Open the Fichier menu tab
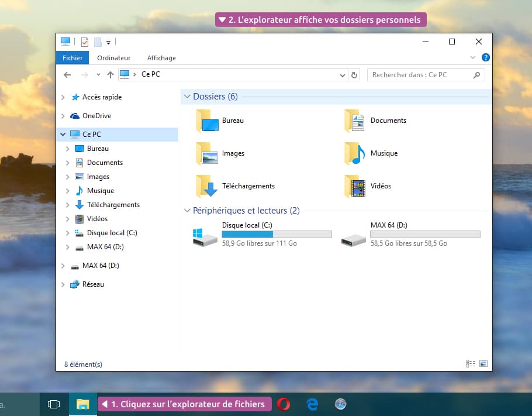The height and width of the screenshot is (416, 532). 72,58
